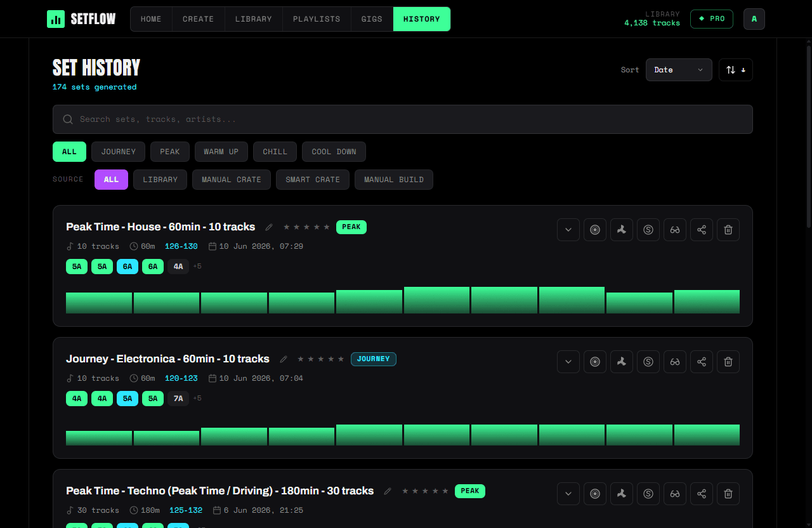
Task: Filter source by SMART CRATE
Action: (313, 180)
